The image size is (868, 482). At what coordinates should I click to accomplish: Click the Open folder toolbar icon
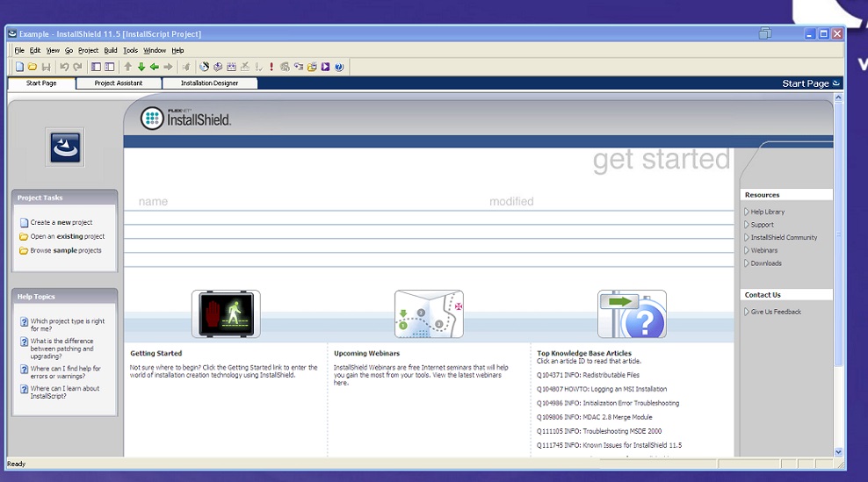tap(33, 67)
